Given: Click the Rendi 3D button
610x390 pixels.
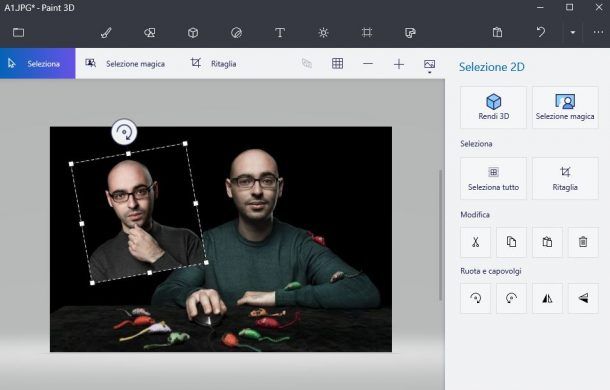Looking at the screenshot, I should (493, 107).
